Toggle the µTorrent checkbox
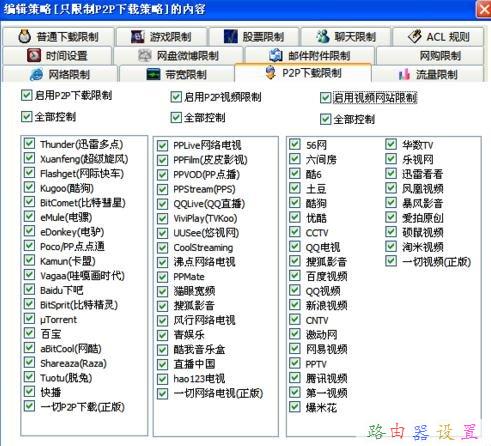Viewport: 491px width, 446px height. (x=29, y=319)
